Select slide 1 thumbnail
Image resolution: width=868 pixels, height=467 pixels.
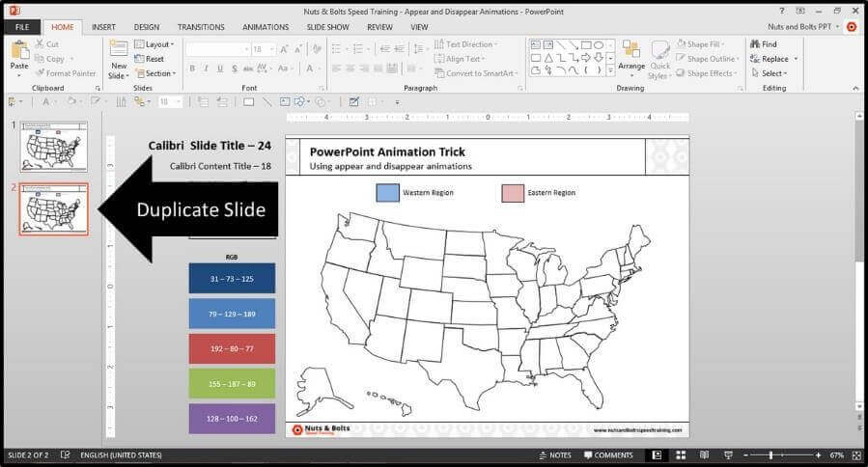[54, 147]
